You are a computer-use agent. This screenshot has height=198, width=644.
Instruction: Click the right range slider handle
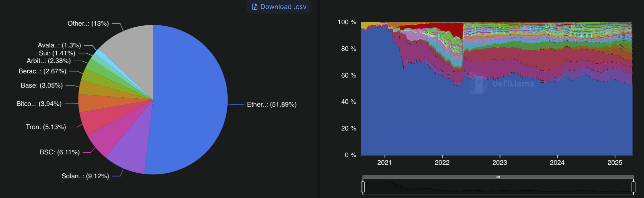[x=633, y=187]
